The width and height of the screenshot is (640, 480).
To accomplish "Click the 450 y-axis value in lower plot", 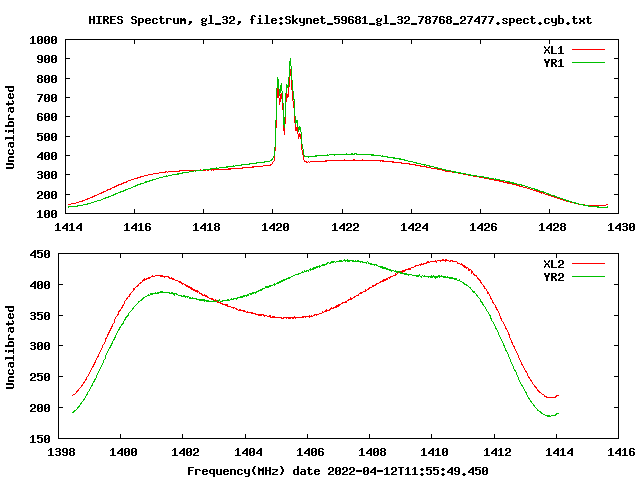I will click(x=40, y=254).
